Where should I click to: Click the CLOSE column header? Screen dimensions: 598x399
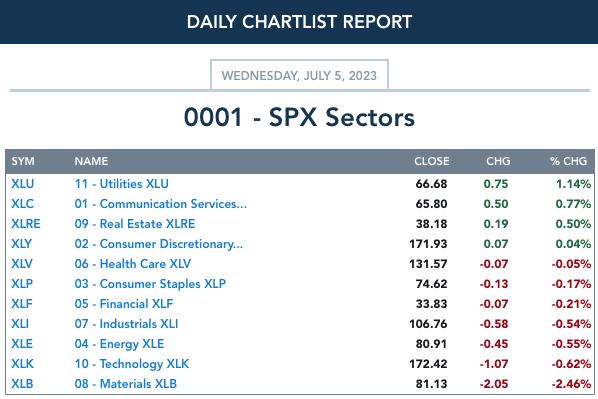tap(432, 161)
